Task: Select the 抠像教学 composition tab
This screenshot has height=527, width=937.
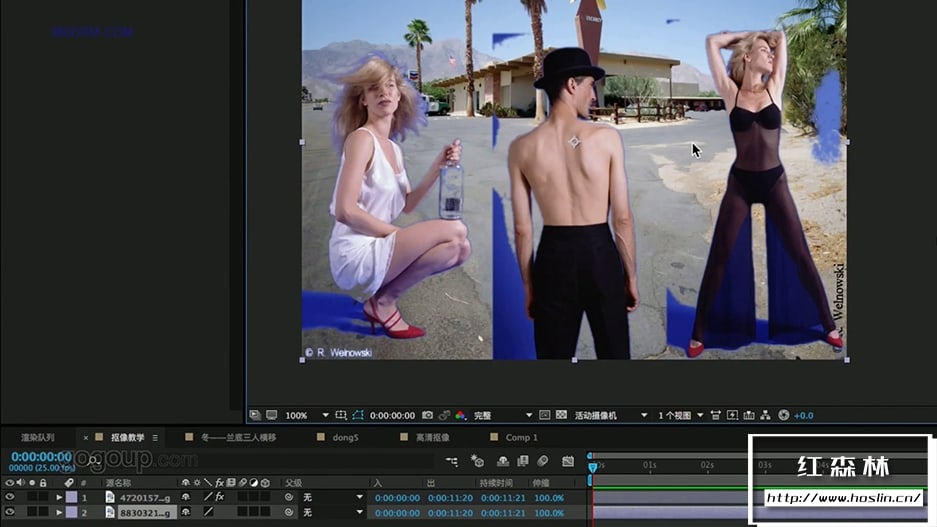Action: coord(127,437)
